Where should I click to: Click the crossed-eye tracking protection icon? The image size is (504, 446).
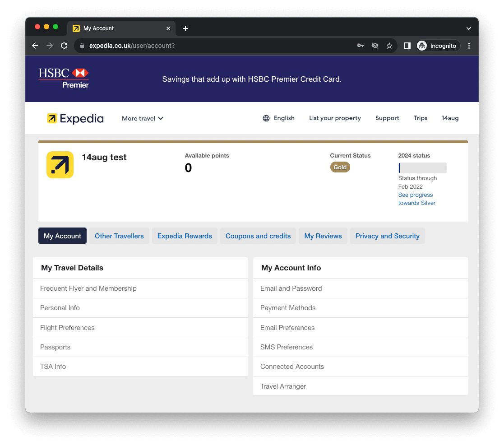pos(375,46)
